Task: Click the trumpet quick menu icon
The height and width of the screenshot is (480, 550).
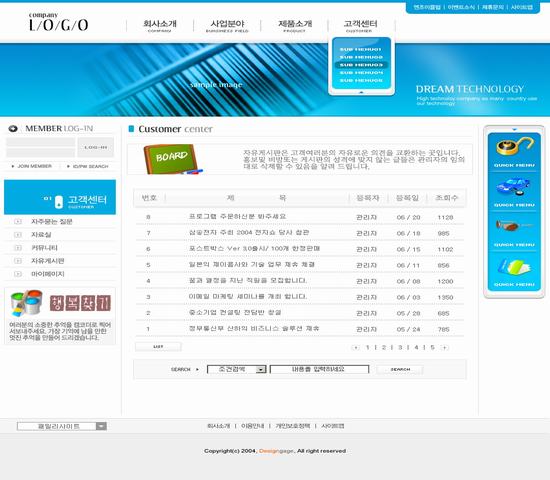Action: pyautogui.click(x=513, y=226)
